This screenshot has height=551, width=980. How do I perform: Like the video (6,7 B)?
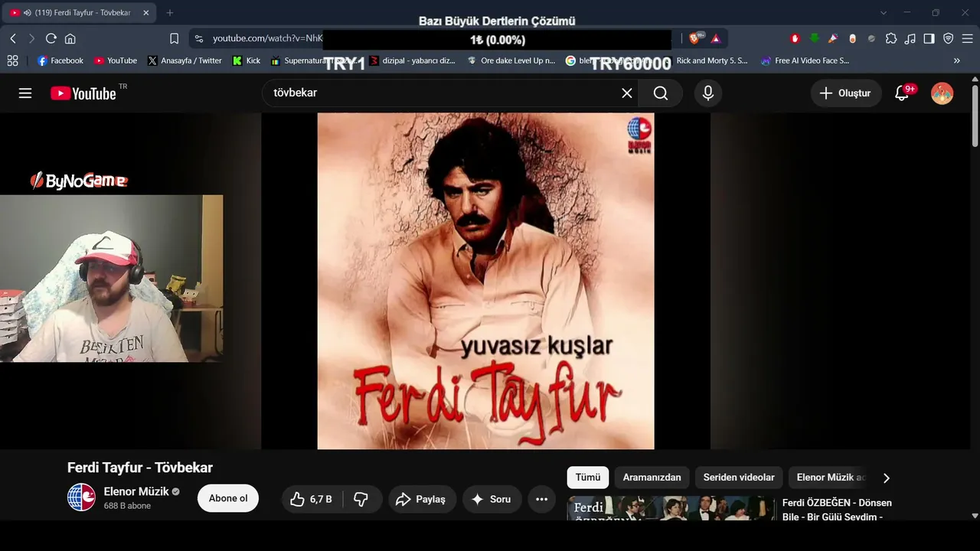click(x=312, y=499)
